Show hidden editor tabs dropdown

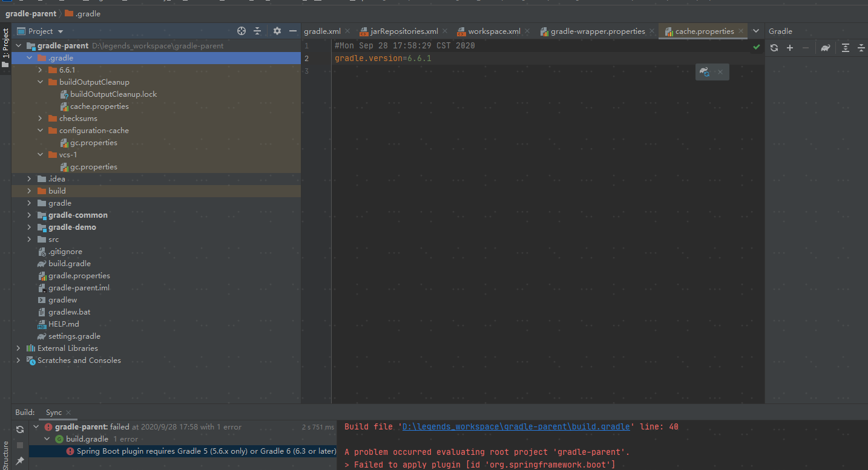[756, 31]
